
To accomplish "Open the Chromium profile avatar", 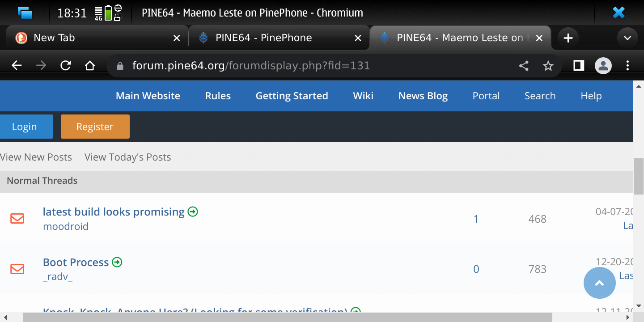I will pyautogui.click(x=603, y=66).
